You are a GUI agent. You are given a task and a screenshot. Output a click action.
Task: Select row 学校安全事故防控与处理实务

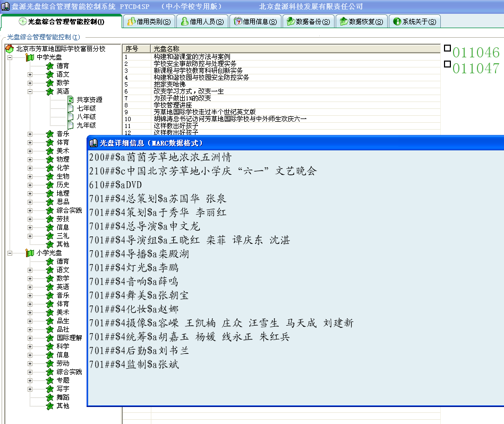(x=281, y=64)
